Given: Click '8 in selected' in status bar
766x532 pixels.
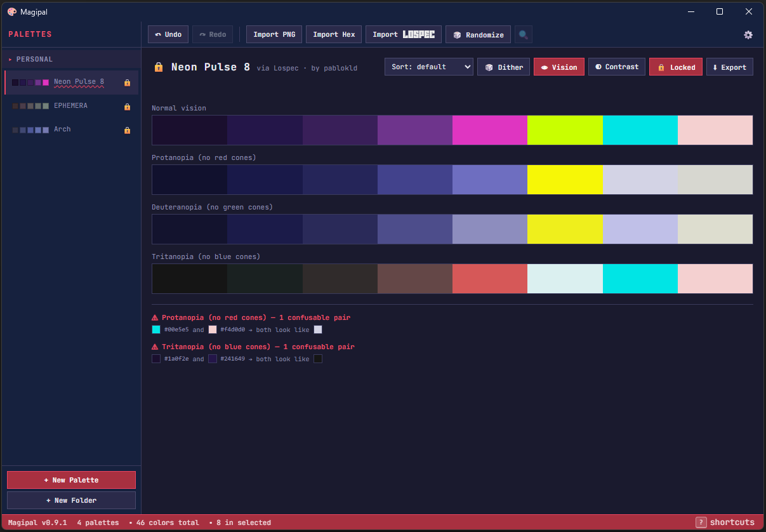Looking at the screenshot, I should point(244,522).
